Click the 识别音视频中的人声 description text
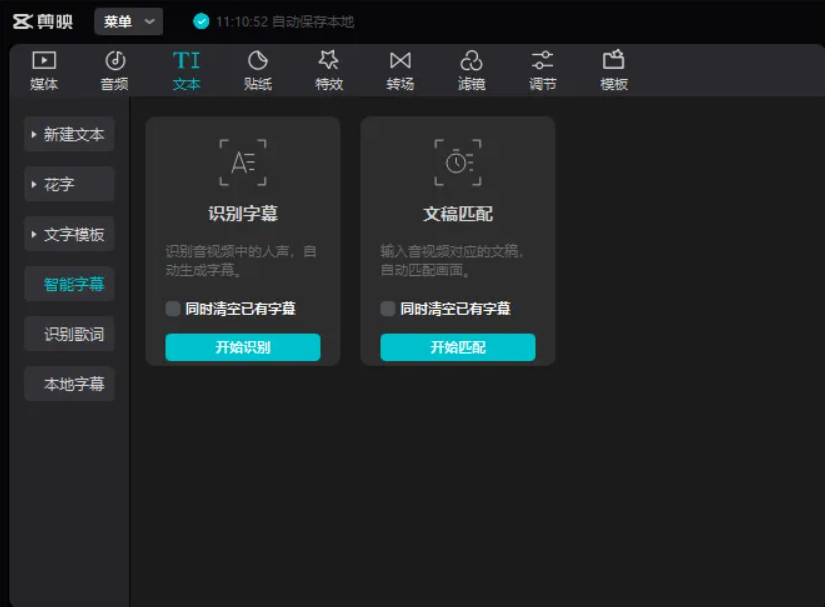 [241, 260]
